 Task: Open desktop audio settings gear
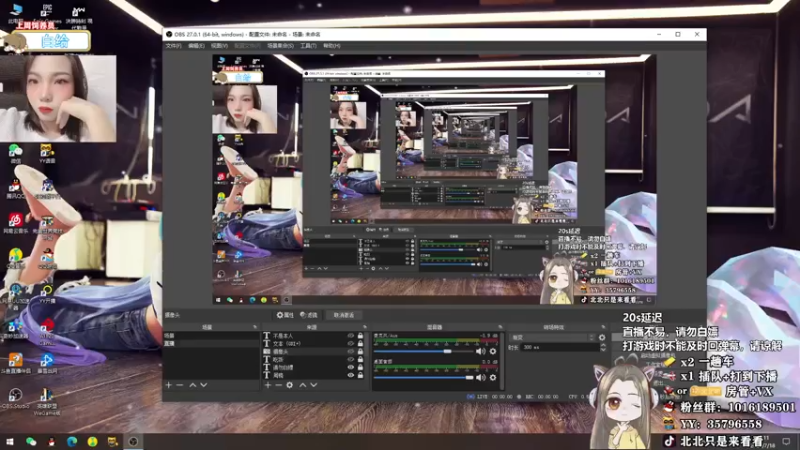493,378
